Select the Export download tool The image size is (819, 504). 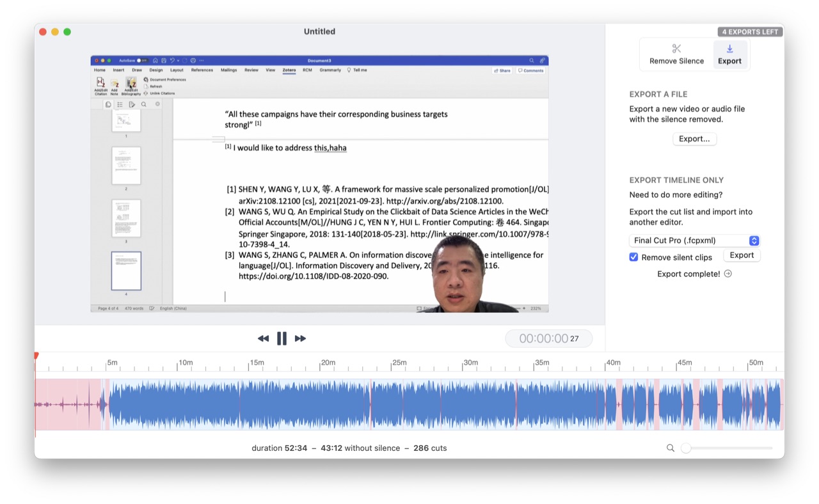click(x=729, y=54)
